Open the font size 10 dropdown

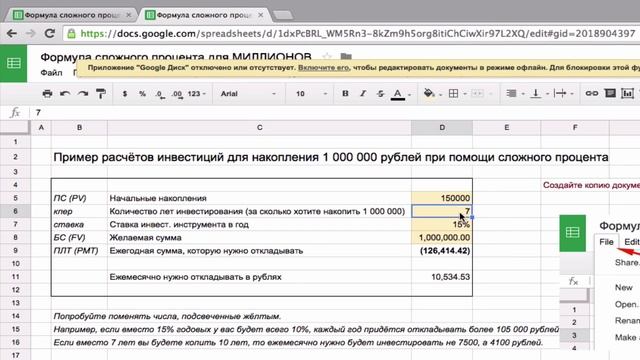click(311, 93)
